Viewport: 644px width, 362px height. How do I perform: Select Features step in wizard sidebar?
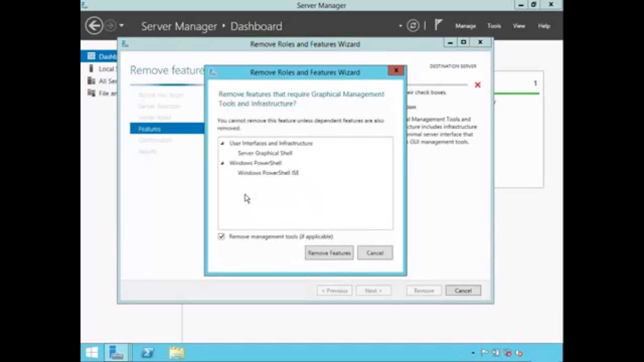coord(167,129)
